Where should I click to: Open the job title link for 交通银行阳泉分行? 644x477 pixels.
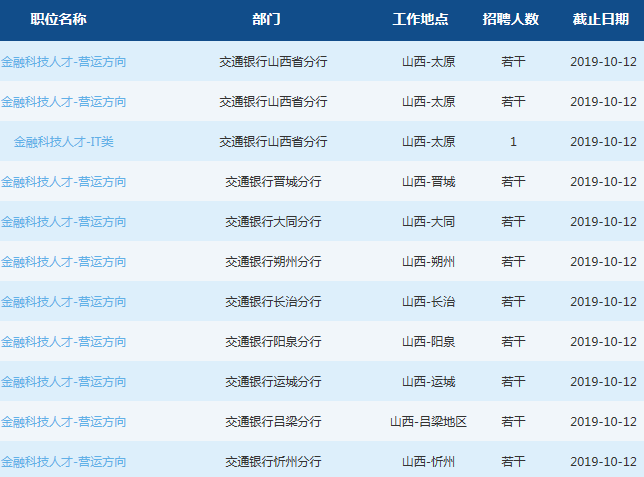pyautogui.click(x=64, y=342)
